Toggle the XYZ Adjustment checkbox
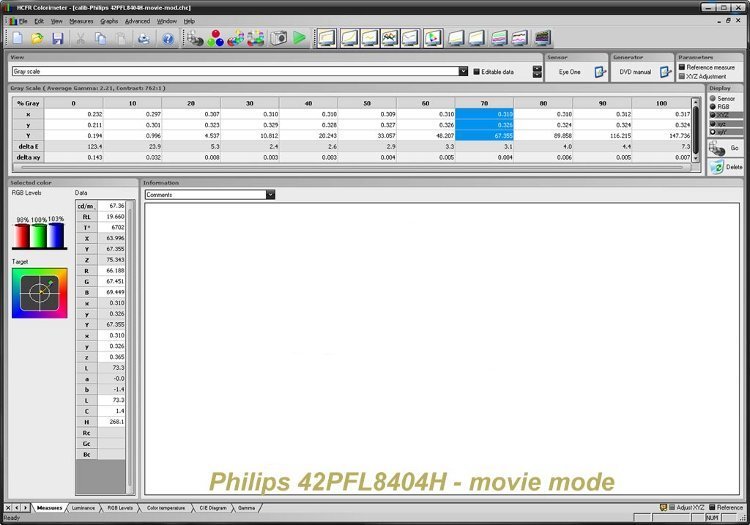 coord(683,76)
